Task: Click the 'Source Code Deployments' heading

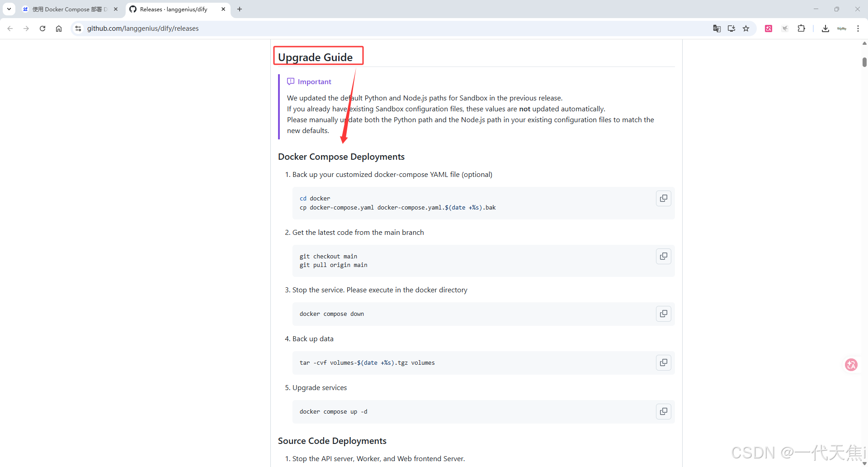Action: pyautogui.click(x=332, y=441)
